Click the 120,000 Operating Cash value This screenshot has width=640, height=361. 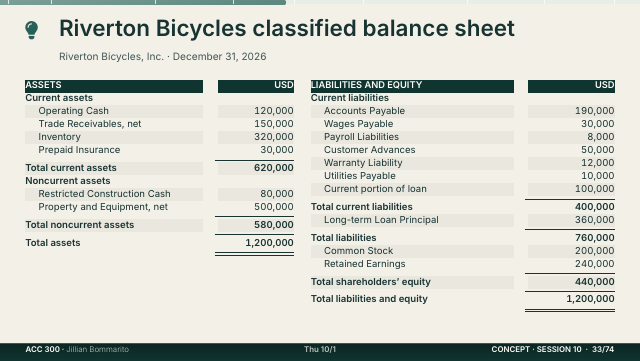click(274, 111)
